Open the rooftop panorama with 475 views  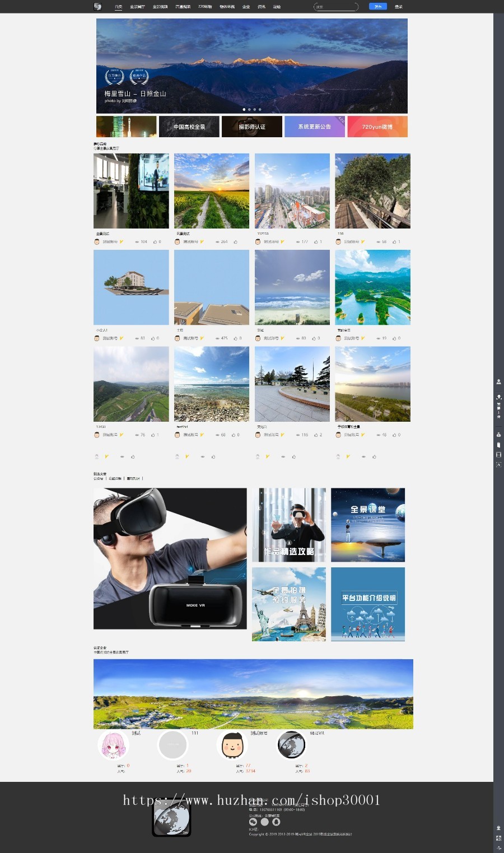click(212, 287)
